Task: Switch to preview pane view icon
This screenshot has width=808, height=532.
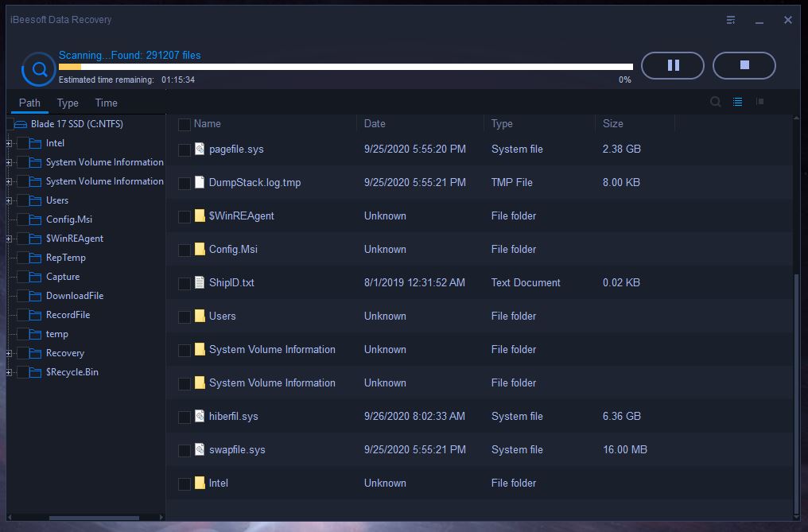Action: (x=759, y=102)
